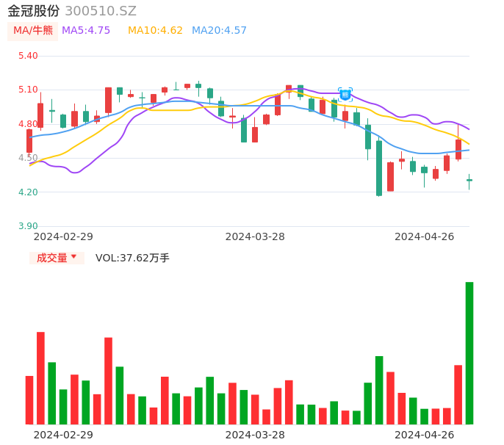Image resolution: width=504 pixels, height=445 pixels.
Task: Select the MA/牛熊 indicator tab
Action: click(33, 31)
